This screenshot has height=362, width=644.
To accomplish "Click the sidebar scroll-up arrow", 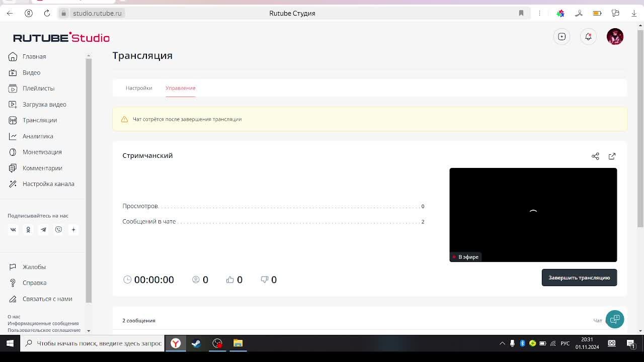I will click(89, 56).
